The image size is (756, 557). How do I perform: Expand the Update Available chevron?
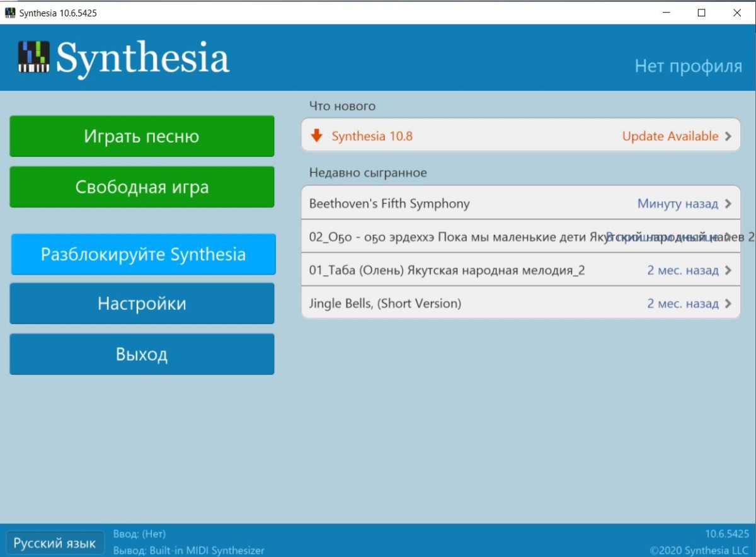point(728,136)
